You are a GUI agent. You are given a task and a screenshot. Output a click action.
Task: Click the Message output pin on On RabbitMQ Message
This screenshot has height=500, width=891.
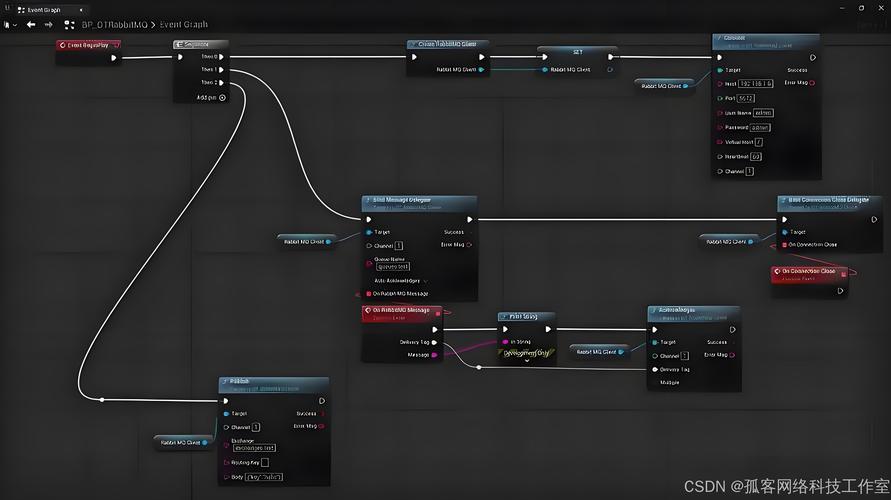434,354
